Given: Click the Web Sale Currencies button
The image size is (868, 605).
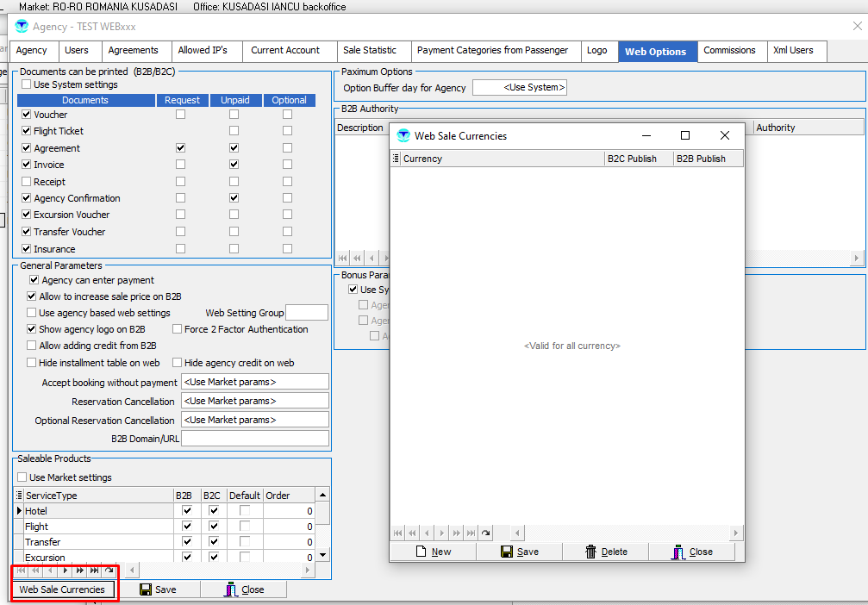Looking at the screenshot, I should click(62, 589).
